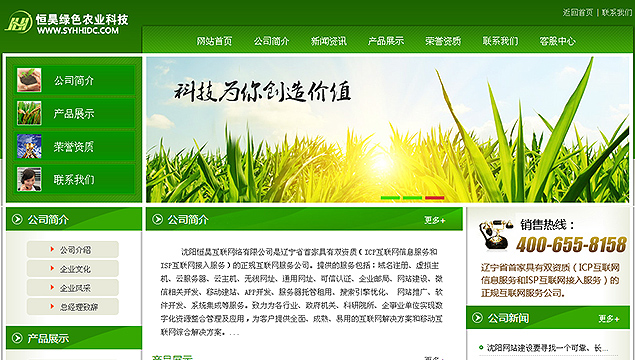
Task: Click the arrow icon in left 公司简介 header
Action: point(17,219)
